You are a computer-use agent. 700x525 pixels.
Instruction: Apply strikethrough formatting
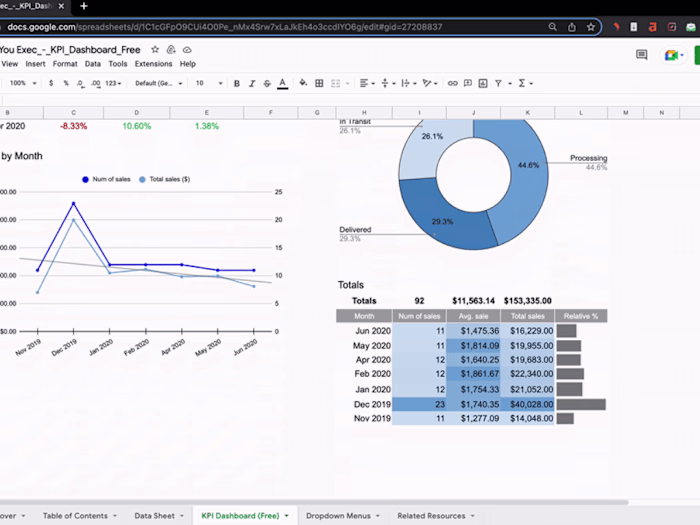point(267,83)
